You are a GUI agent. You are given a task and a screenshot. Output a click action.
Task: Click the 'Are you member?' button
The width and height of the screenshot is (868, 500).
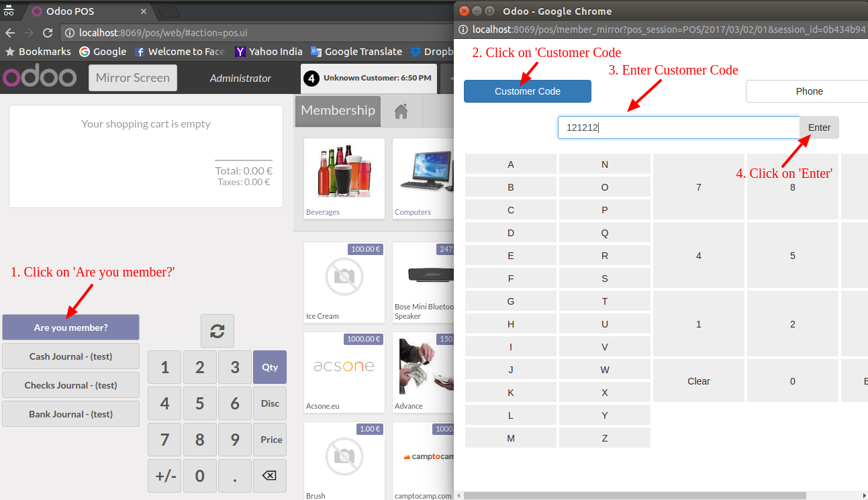(71, 328)
